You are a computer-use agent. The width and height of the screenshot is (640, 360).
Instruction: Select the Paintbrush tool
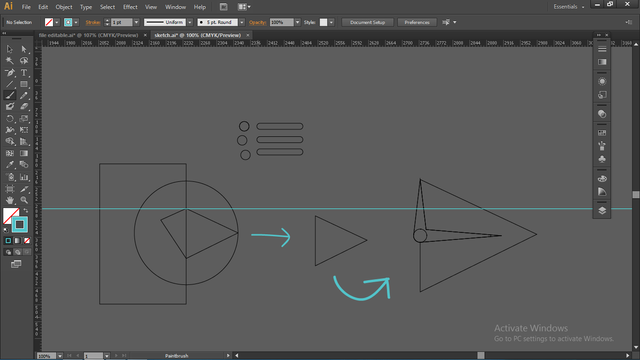[x=10, y=95]
